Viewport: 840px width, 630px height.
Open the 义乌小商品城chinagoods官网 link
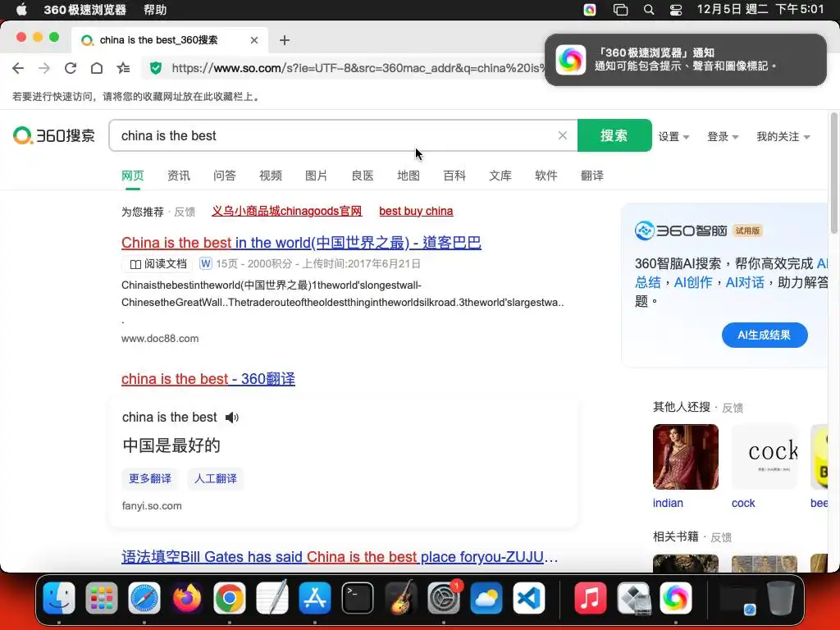[286, 211]
